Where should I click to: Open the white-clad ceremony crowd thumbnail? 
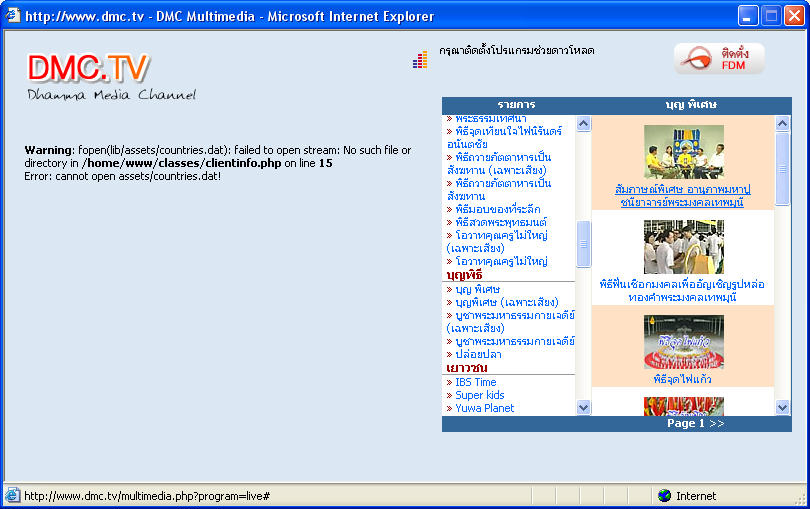[x=683, y=247]
